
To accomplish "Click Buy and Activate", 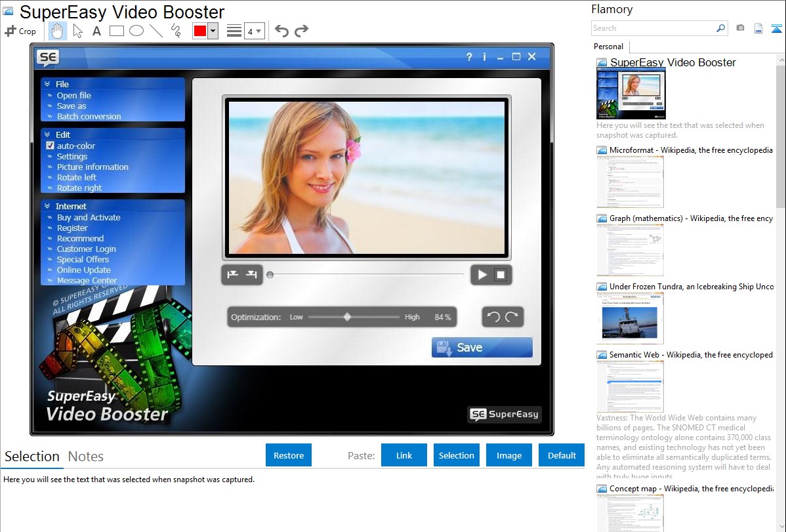I will [88, 218].
